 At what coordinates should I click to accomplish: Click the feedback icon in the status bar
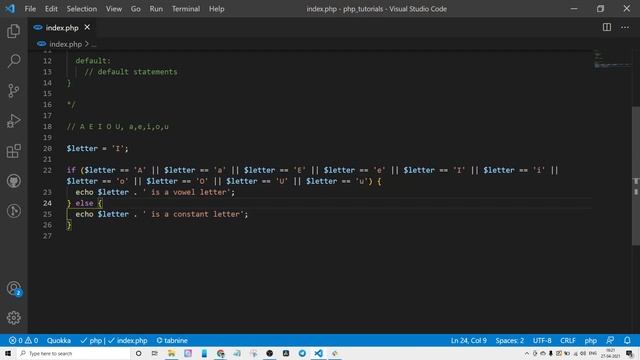click(610, 340)
